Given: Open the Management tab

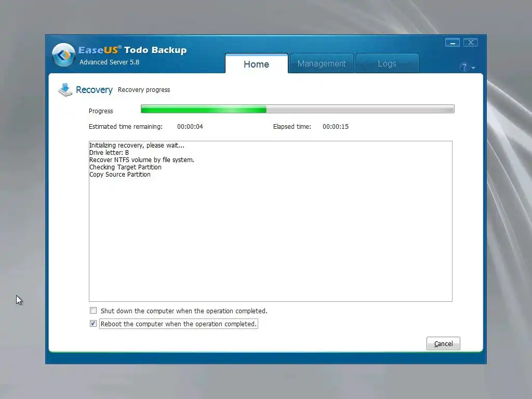Looking at the screenshot, I should coord(322,63).
